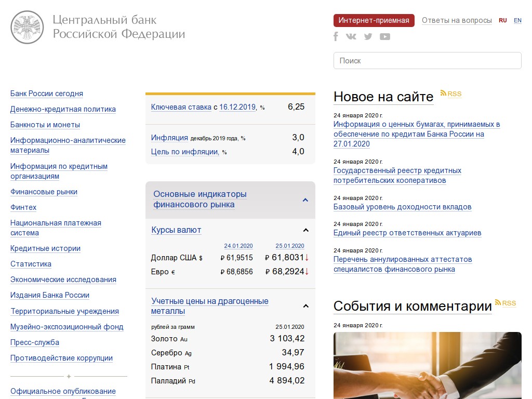Viewport: 532px width, 399px height.
Task: Open Банкноты и монеты menu item
Action: point(45,125)
